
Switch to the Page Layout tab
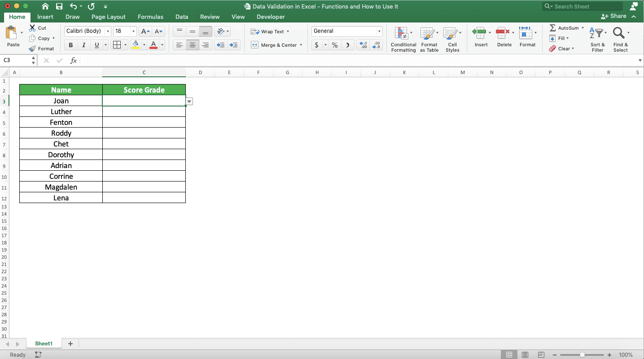[x=109, y=17]
